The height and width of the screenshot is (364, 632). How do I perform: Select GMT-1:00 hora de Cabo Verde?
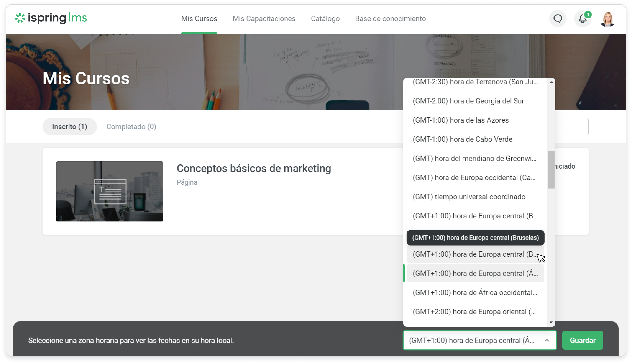(462, 139)
